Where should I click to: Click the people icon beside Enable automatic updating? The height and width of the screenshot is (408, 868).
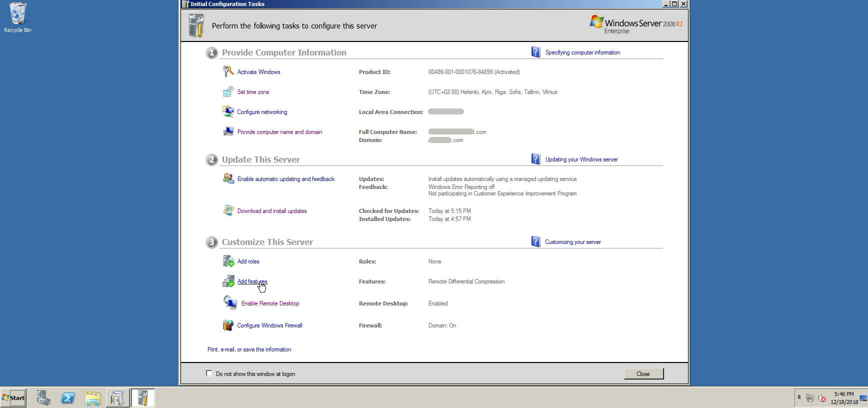pos(228,178)
